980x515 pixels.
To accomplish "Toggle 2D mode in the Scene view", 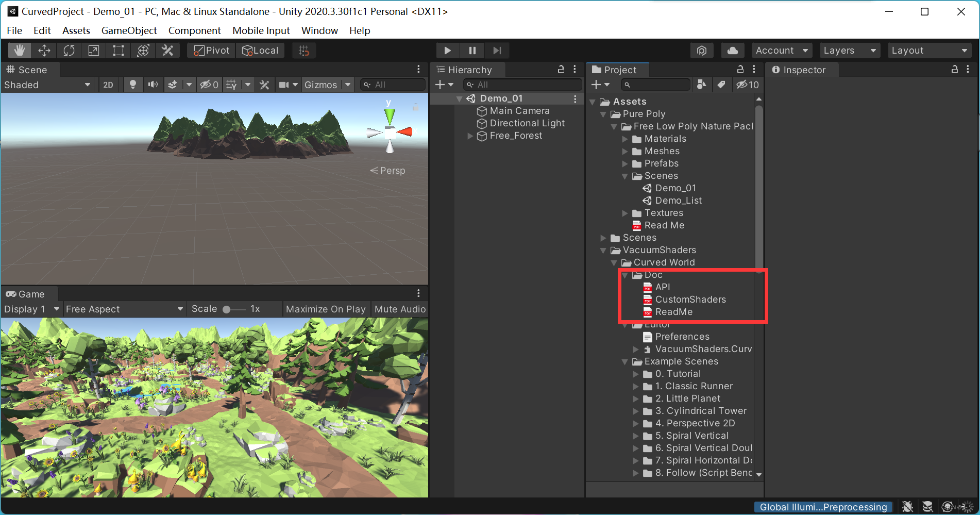I will [x=108, y=85].
